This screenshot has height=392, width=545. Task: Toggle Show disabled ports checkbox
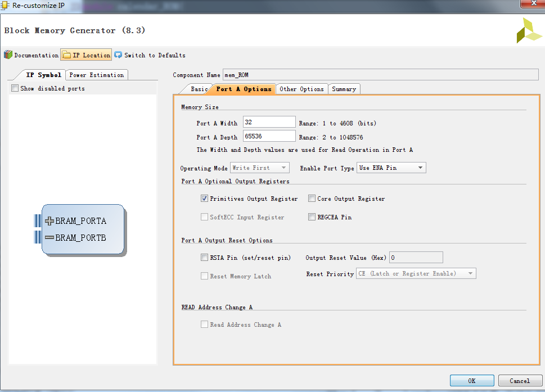pos(15,88)
